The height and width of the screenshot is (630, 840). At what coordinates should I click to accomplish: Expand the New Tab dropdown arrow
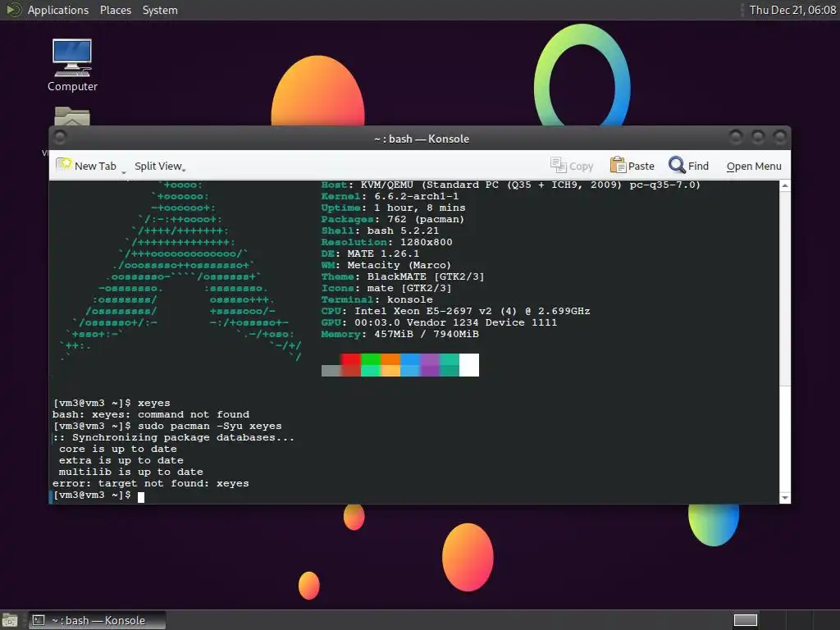124,171
